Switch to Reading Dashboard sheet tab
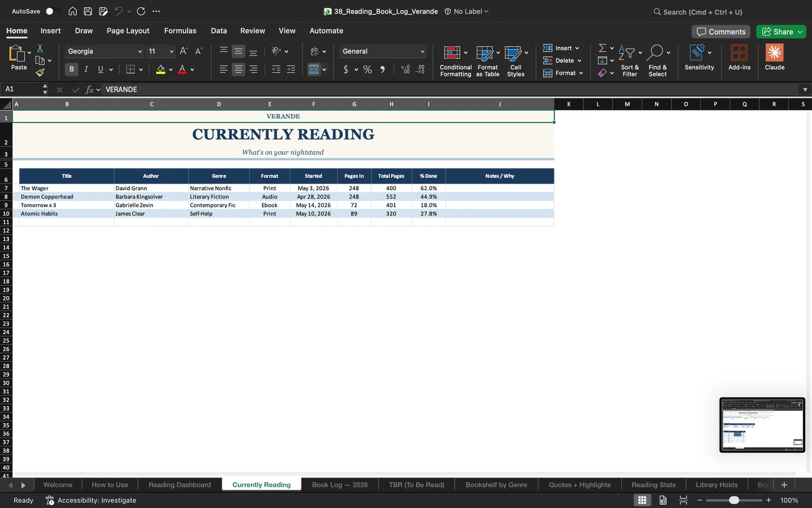The height and width of the screenshot is (508, 812). (180, 485)
